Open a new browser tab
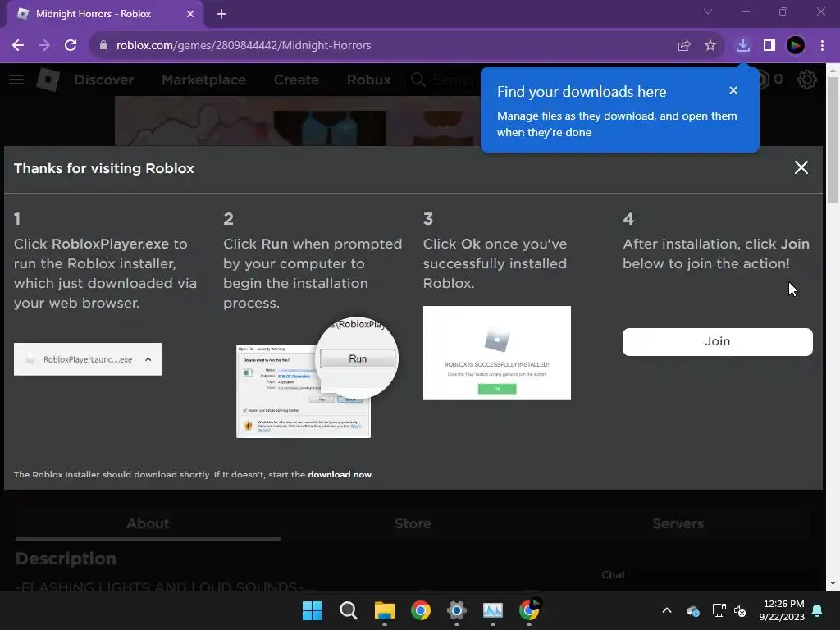Image resolution: width=840 pixels, height=630 pixels. (x=221, y=15)
